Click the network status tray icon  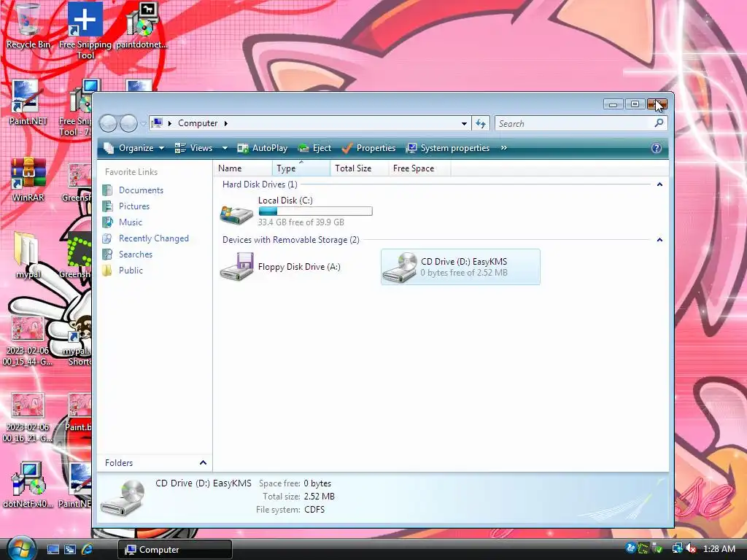[x=677, y=549]
